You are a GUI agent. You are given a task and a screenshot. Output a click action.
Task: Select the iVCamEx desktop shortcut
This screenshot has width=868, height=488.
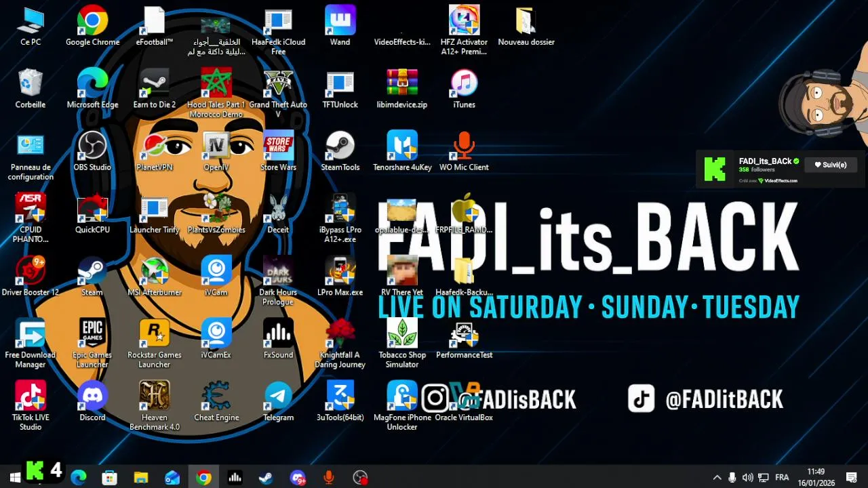216,340
